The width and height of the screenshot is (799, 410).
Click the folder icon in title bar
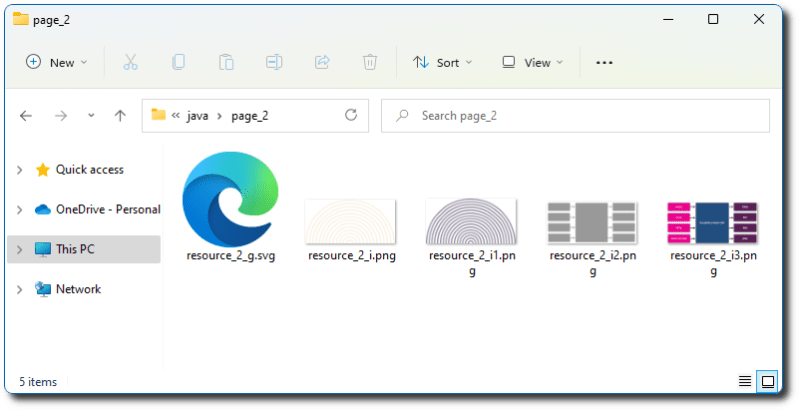click(x=21, y=19)
